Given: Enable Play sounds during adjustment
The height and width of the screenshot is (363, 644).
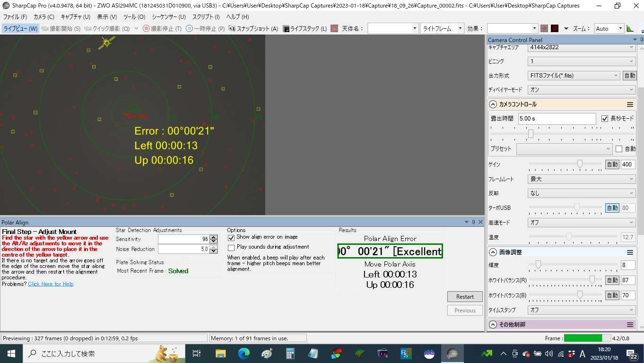Looking at the screenshot, I should pyautogui.click(x=231, y=248).
